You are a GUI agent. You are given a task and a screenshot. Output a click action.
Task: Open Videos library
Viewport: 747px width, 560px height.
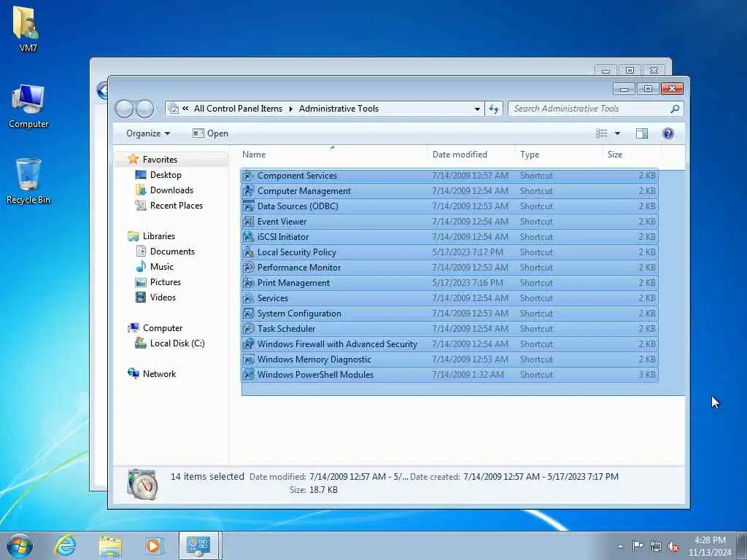(x=163, y=297)
